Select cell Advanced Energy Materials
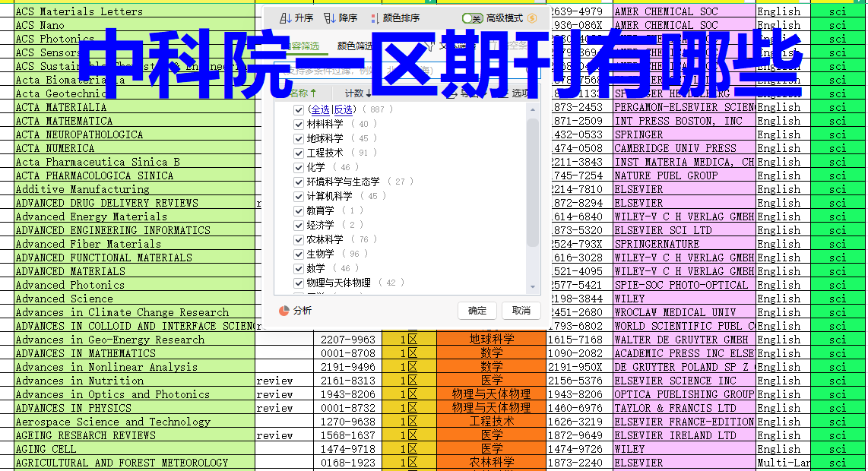This screenshot has width=868, height=471. pyautogui.click(x=135, y=217)
